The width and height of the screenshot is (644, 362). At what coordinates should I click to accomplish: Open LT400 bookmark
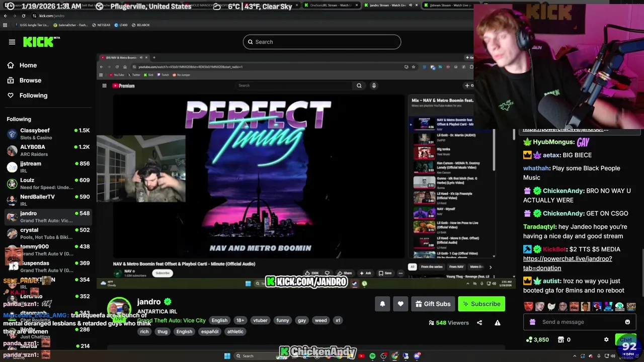click(x=121, y=25)
